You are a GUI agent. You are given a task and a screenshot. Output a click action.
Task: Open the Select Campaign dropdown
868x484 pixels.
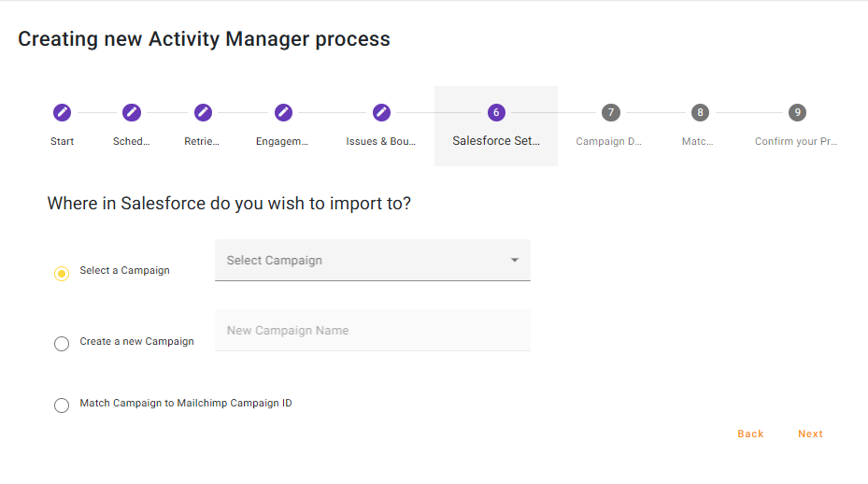coord(364,261)
